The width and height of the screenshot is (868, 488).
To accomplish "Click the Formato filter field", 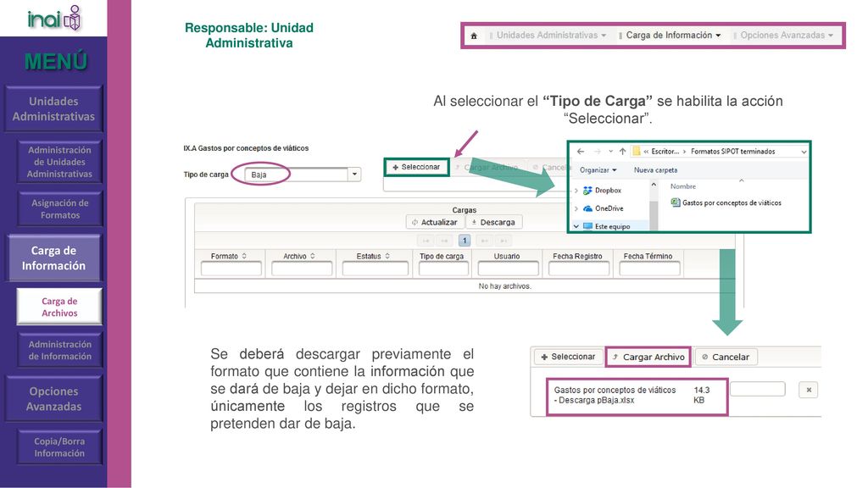I will pyautogui.click(x=231, y=269).
